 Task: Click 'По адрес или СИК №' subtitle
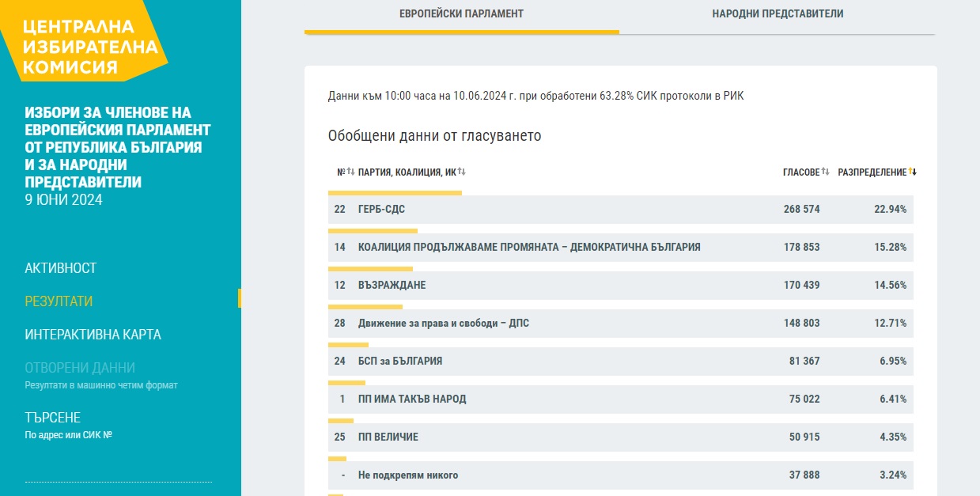click(68, 435)
